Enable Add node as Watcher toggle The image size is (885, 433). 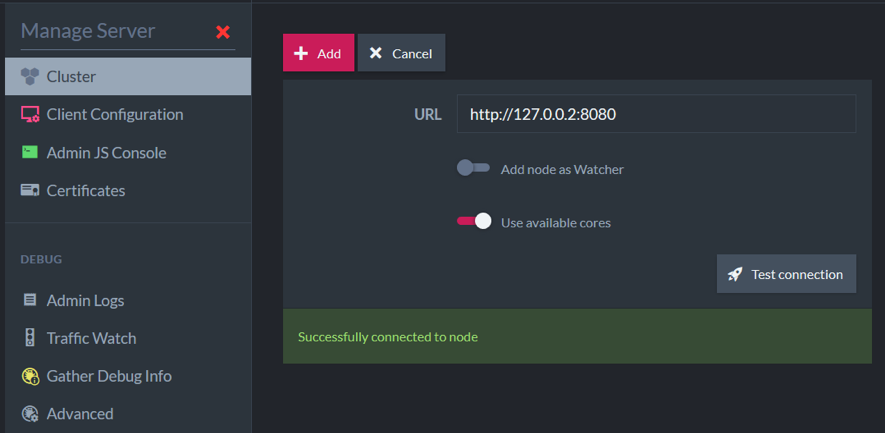[473, 169]
